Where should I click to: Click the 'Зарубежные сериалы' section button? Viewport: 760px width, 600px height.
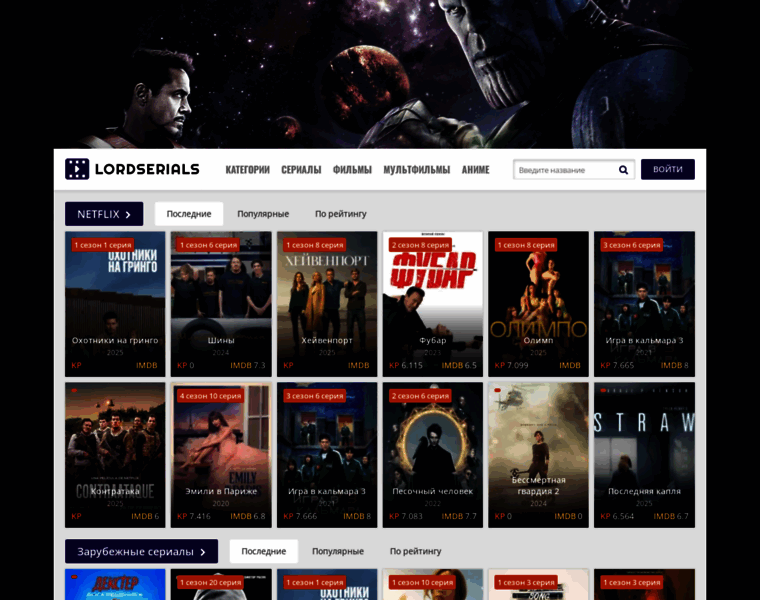point(142,551)
